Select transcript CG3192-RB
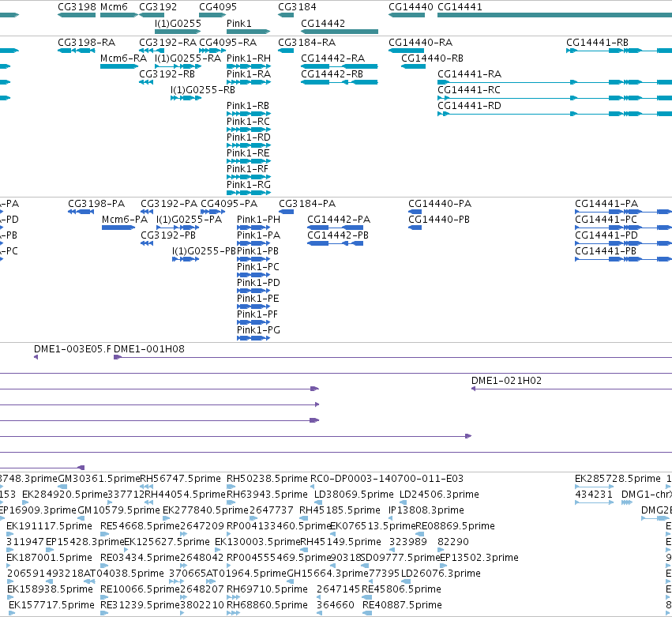This screenshot has height=617, width=672. [167, 73]
